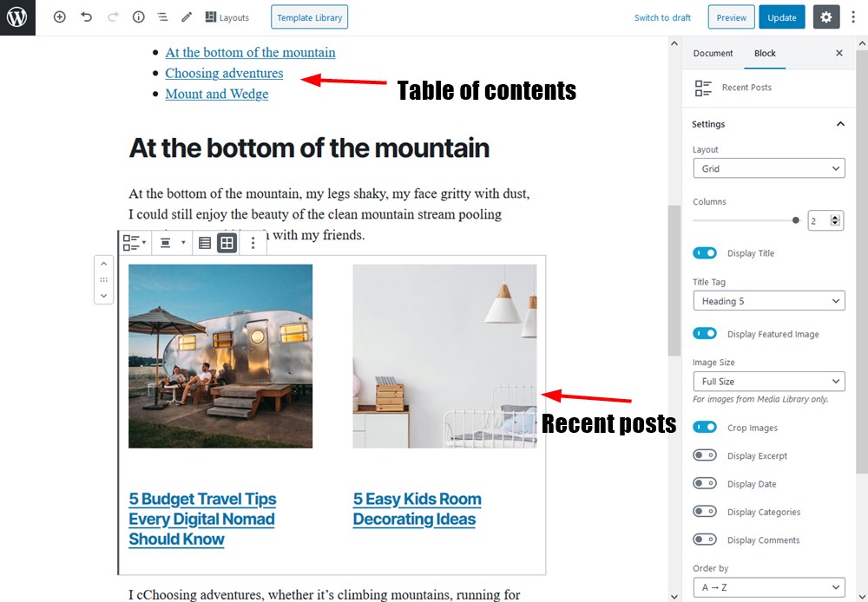Viewport: 868px width, 602px height.
Task: Enable Display Excerpt toggle
Action: pos(705,455)
